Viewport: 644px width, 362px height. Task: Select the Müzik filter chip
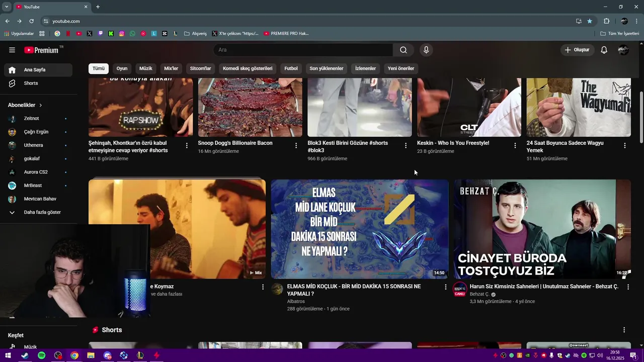146,68
